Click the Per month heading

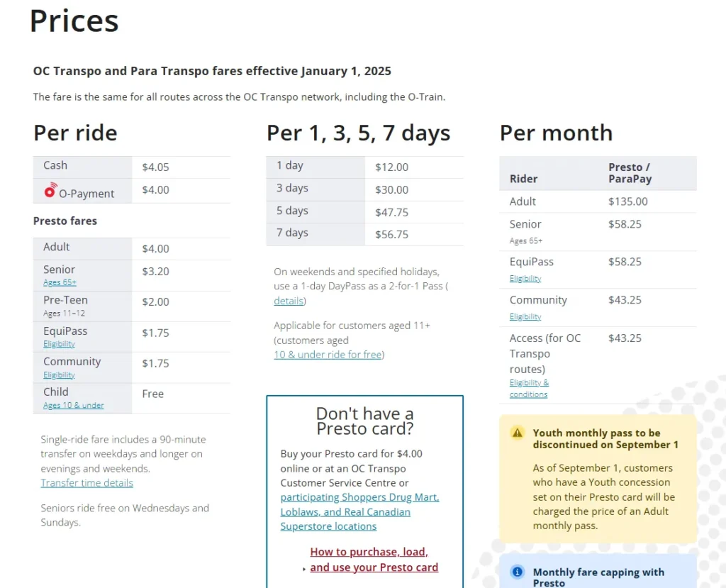tap(556, 133)
